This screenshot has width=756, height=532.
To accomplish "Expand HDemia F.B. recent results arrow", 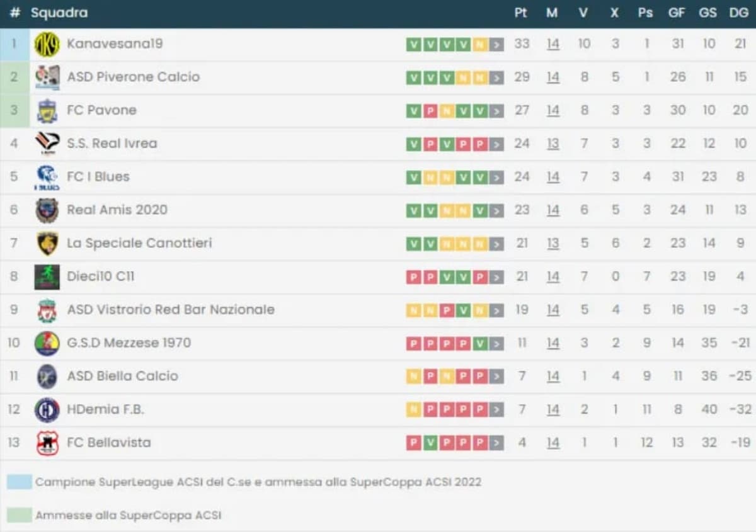I will (x=497, y=410).
